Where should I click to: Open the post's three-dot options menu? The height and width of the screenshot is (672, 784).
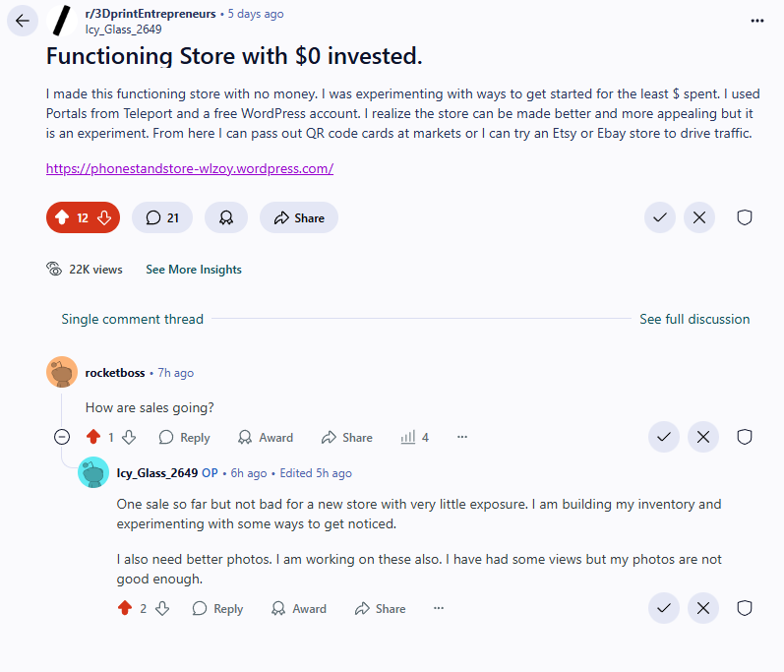coord(756,21)
